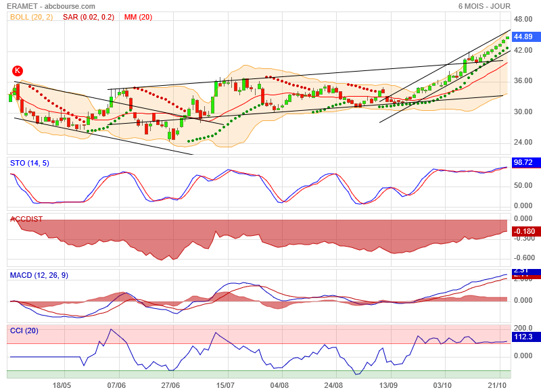The height and width of the screenshot is (392, 541).
Task: Click the 36.00 price axis label
Action: pos(523,80)
